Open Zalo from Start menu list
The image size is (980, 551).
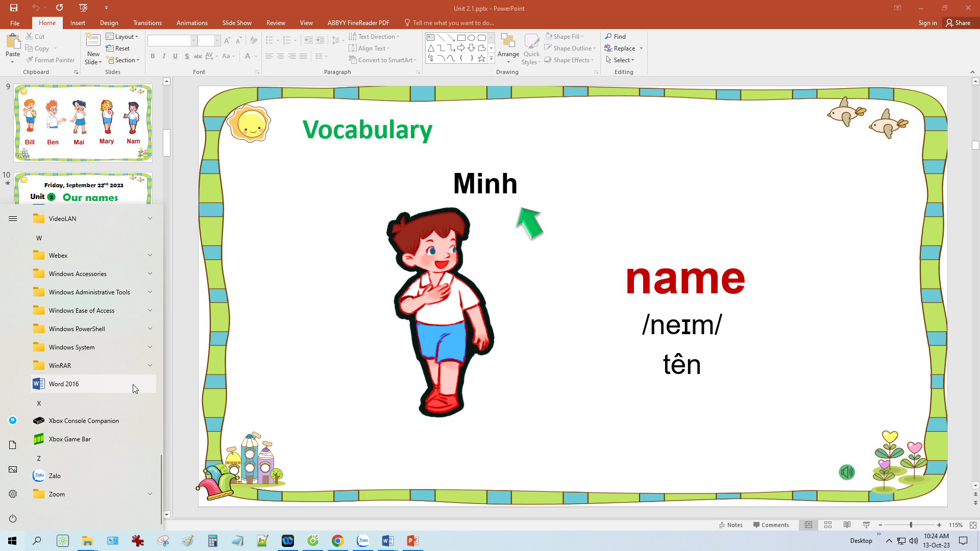coord(93,475)
